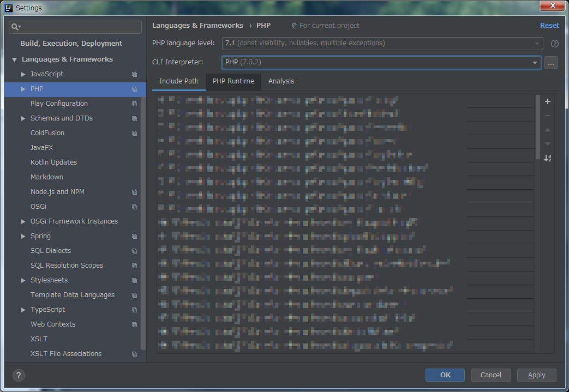This screenshot has width=569, height=392.
Task: Click the Apply button
Action: (536, 375)
